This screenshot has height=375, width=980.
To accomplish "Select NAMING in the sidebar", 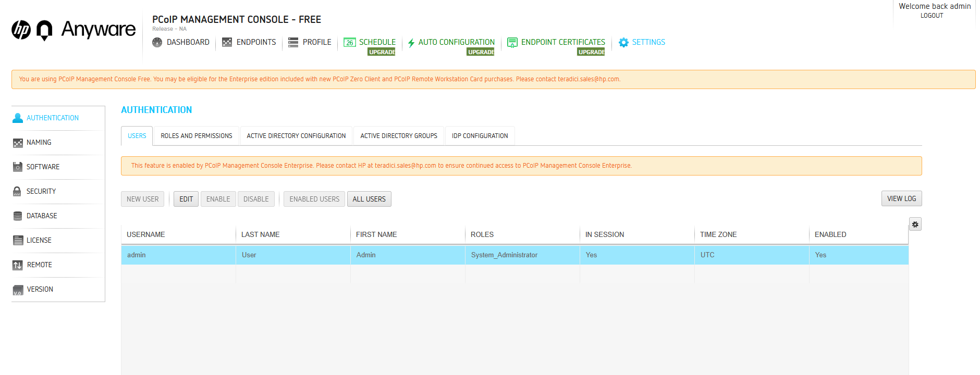I will point(39,143).
